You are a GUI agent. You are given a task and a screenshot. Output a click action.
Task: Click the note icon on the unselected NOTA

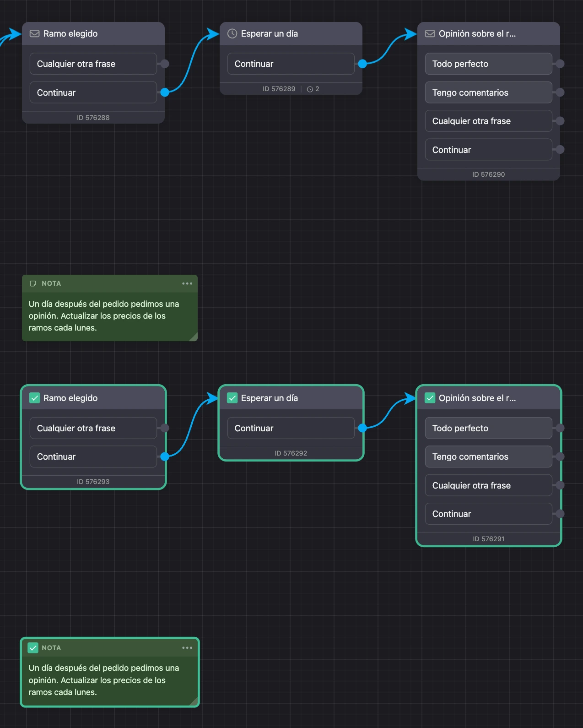[x=33, y=283]
